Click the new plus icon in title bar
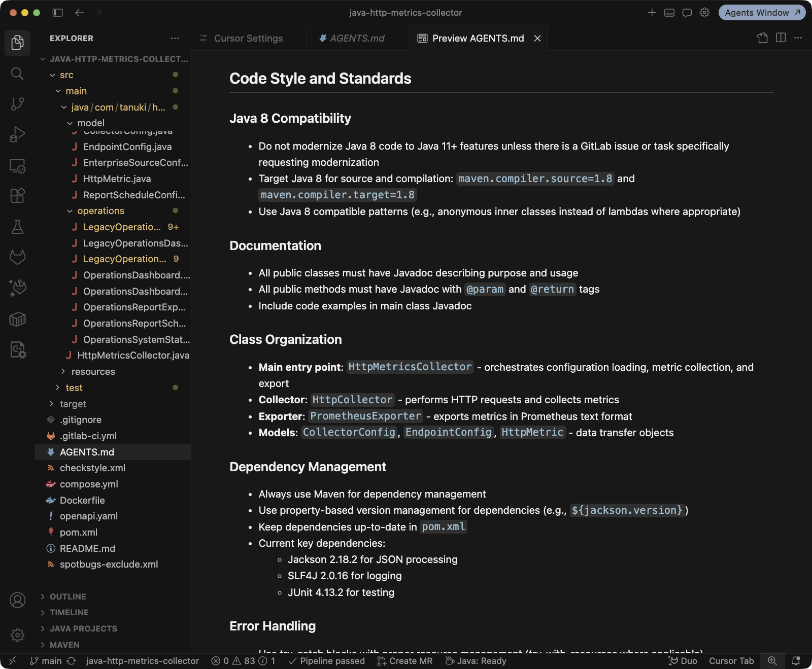The image size is (812, 669). click(x=652, y=13)
